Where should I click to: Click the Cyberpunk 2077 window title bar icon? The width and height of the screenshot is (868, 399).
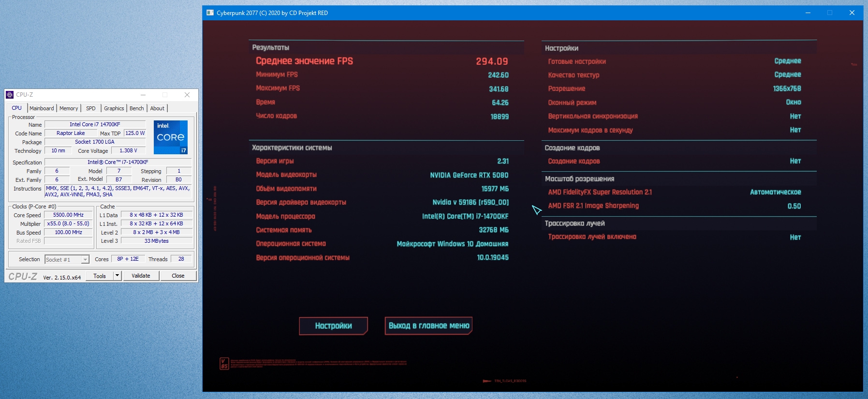pyautogui.click(x=210, y=13)
